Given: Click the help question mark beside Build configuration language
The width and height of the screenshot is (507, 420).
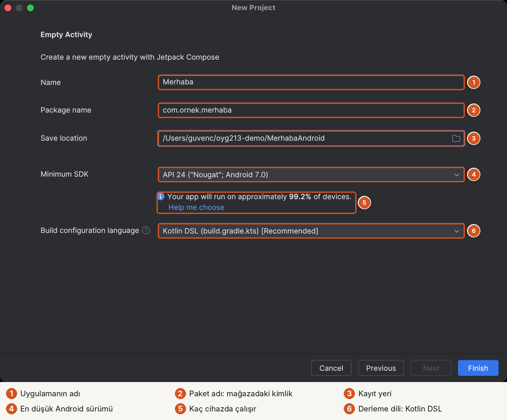Looking at the screenshot, I should point(146,230).
